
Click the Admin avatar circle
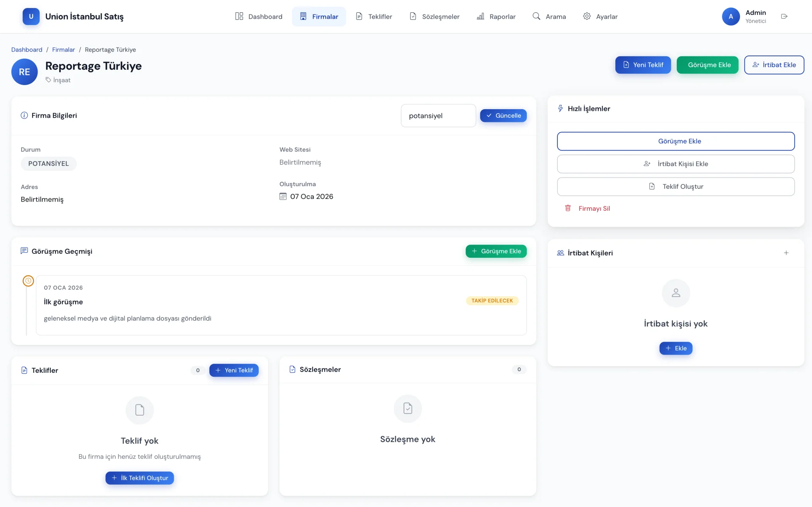pyautogui.click(x=730, y=17)
